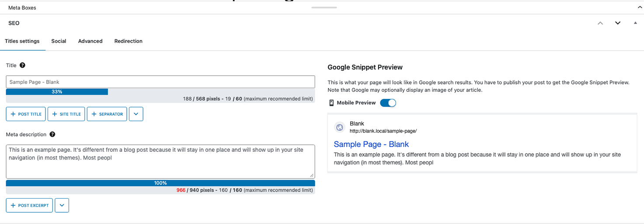Click the Meta Boxes drag handle bar

(x=324, y=7)
